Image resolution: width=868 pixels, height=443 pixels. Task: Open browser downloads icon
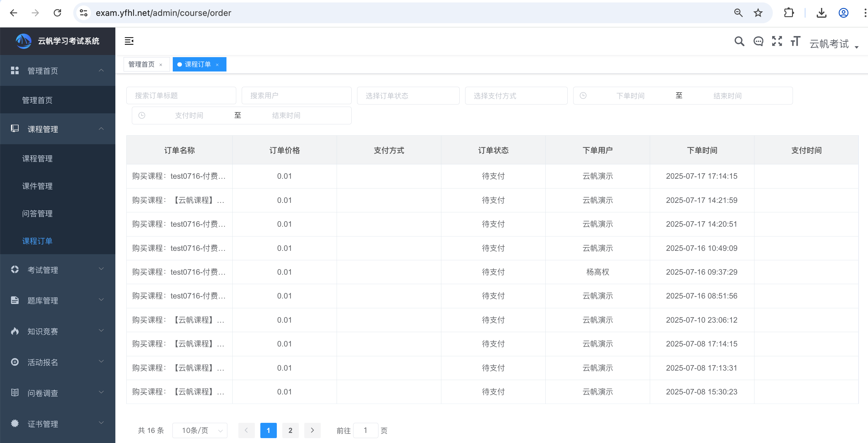click(822, 13)
